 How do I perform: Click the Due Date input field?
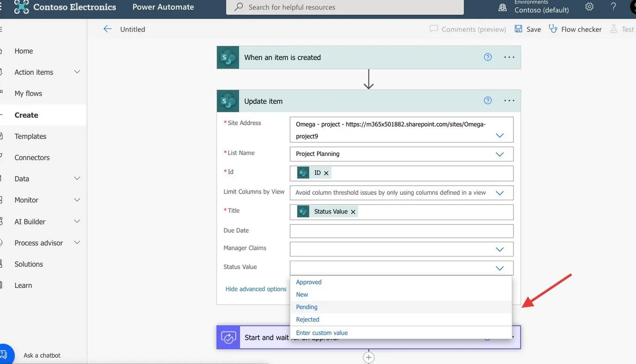[x=401, y=231]
